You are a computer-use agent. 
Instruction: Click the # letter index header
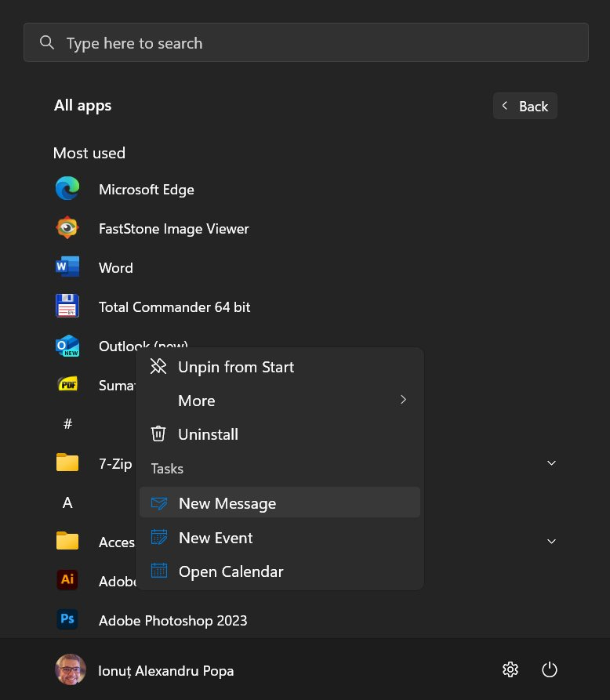pos(67,423)
